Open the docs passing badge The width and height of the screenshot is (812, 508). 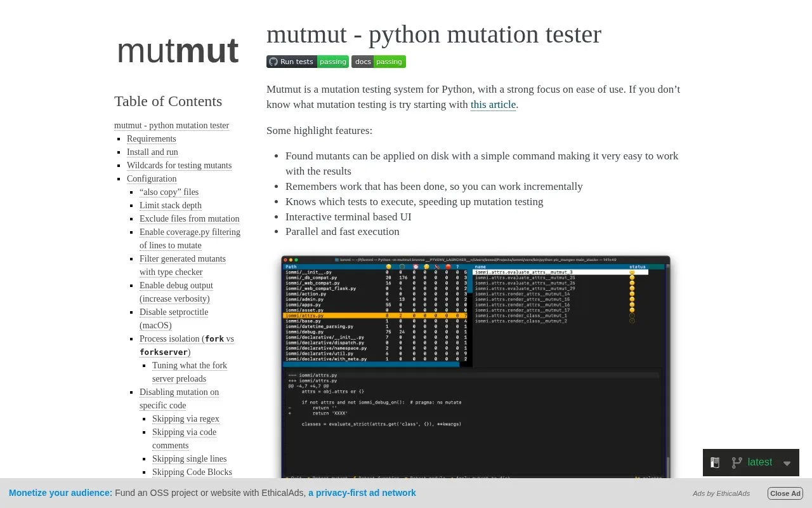pos(379,62)
